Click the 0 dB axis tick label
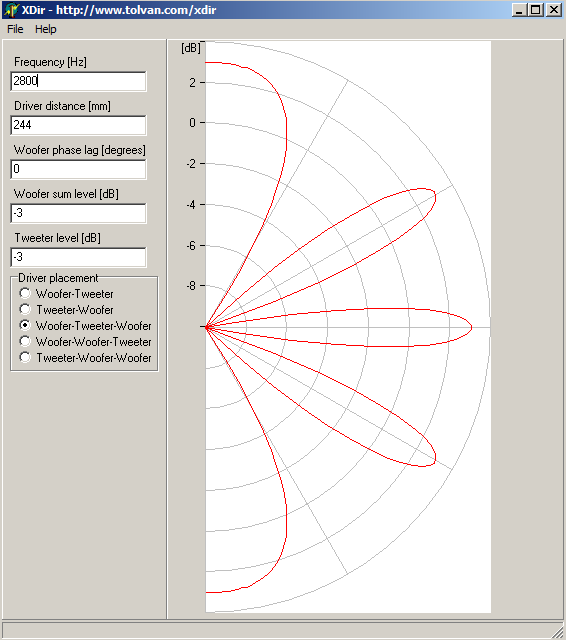 point(192,123)
